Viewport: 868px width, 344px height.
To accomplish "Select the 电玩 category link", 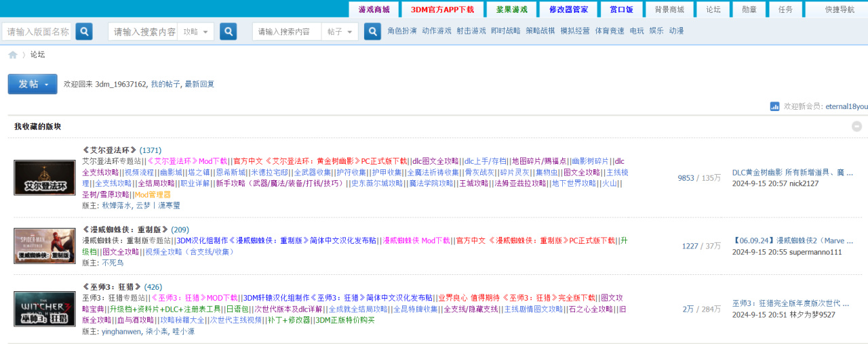I will (x=637, y=31).
